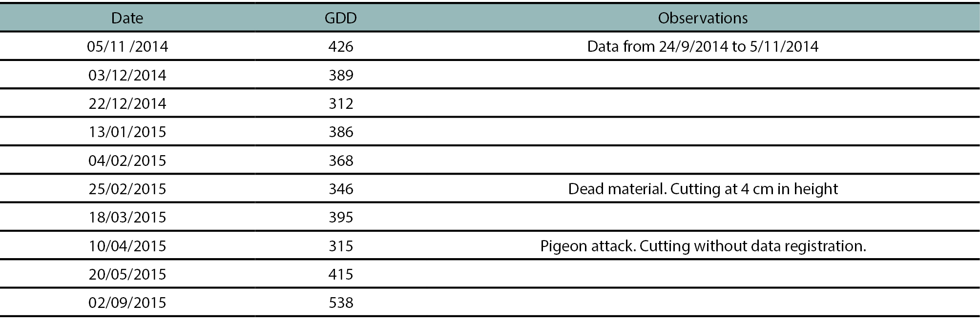Select the 10/04/2015 date cell
Screen dimensions: 980x324
127,246
